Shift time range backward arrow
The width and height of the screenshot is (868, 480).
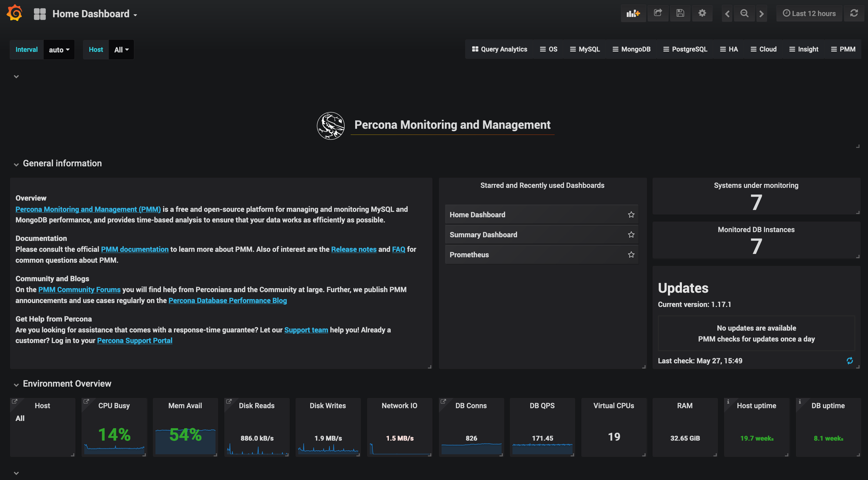[x=727, y=13]
